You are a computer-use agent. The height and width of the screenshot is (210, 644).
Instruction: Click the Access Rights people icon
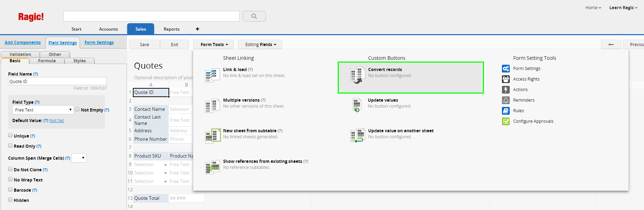point(506,79)
